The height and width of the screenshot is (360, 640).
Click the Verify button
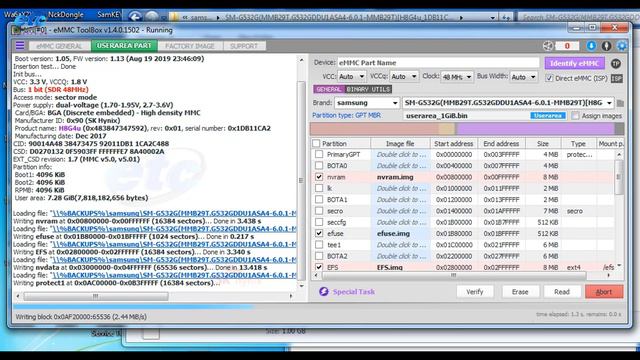(x=475, y=292)
